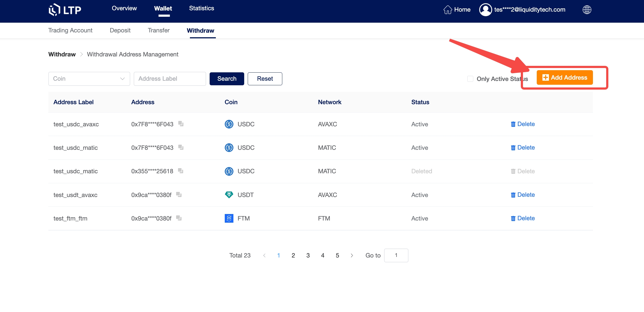644x312 pixels.
Task: Click the Address Label input field
Action: coord(170,79)
